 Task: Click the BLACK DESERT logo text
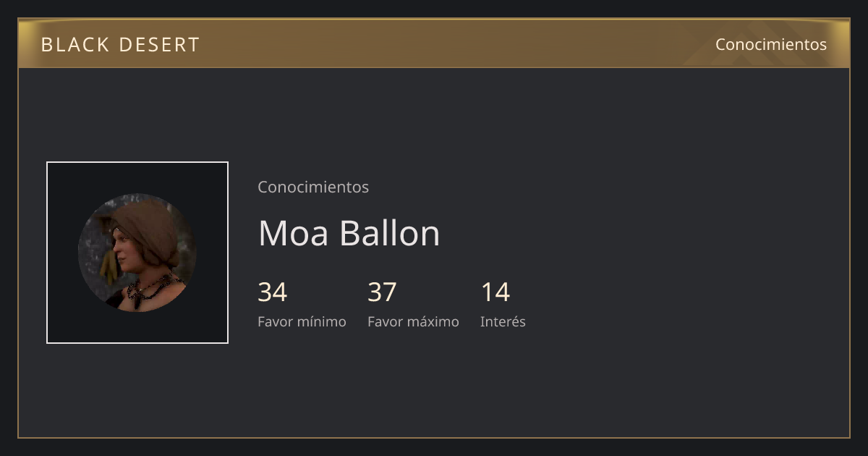coord(120,45)
